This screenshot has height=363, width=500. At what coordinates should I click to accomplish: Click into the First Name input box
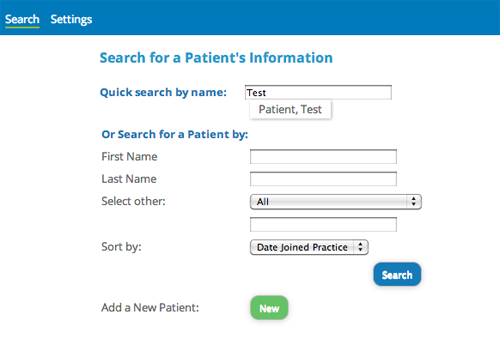click(x=323, y=157)
